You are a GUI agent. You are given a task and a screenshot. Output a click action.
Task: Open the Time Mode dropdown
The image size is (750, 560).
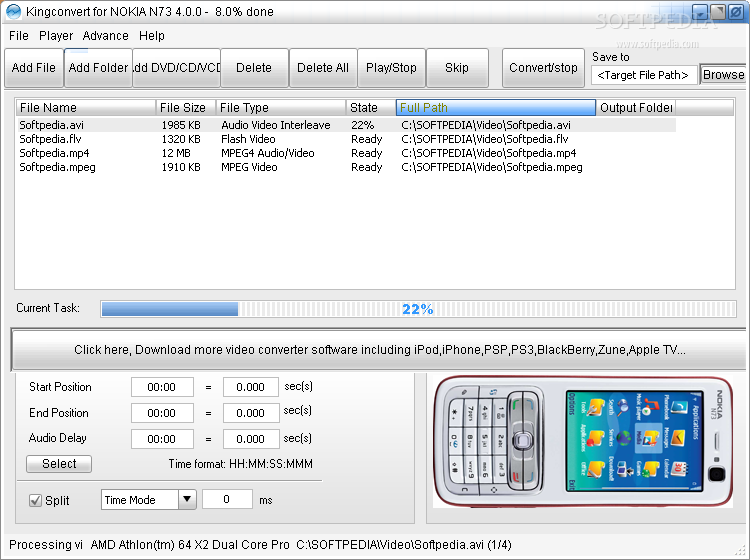click(148, 500)
